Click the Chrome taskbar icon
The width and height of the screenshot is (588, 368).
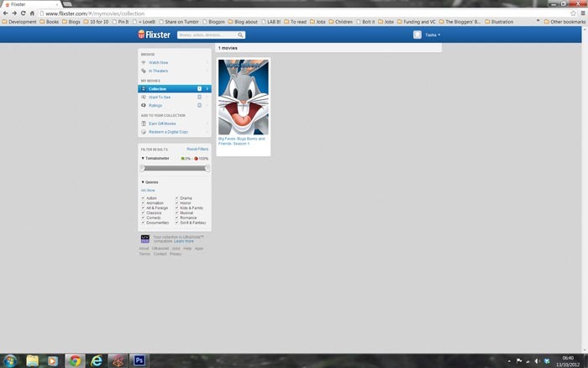75,360
